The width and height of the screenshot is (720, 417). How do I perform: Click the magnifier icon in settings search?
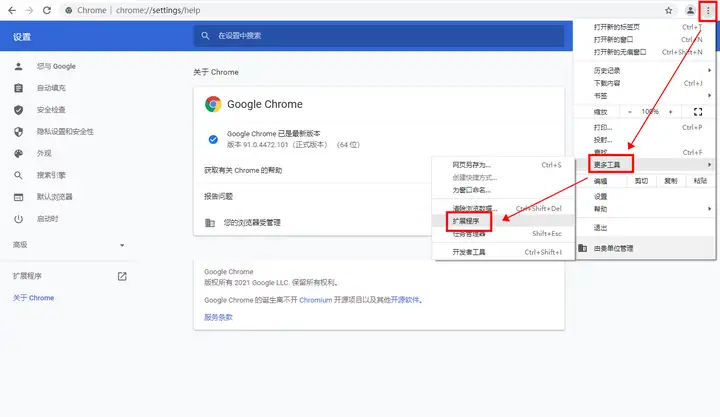coord(205,36)
